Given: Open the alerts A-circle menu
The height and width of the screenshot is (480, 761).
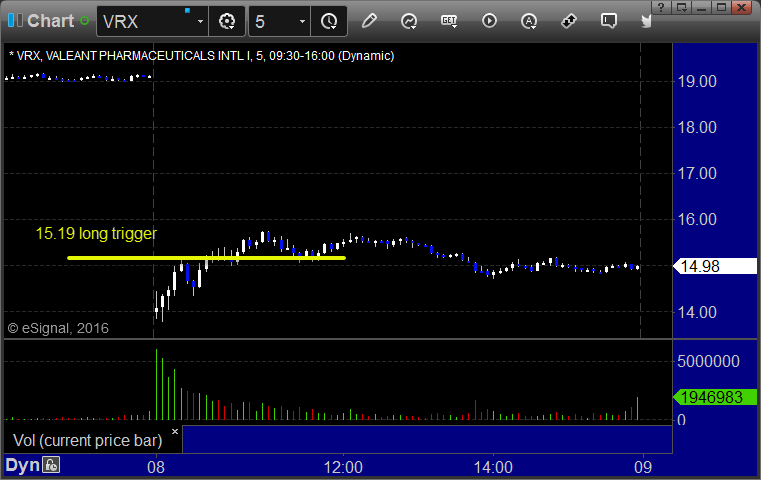Looking at the screenshot, I should (x=529, y=21).
